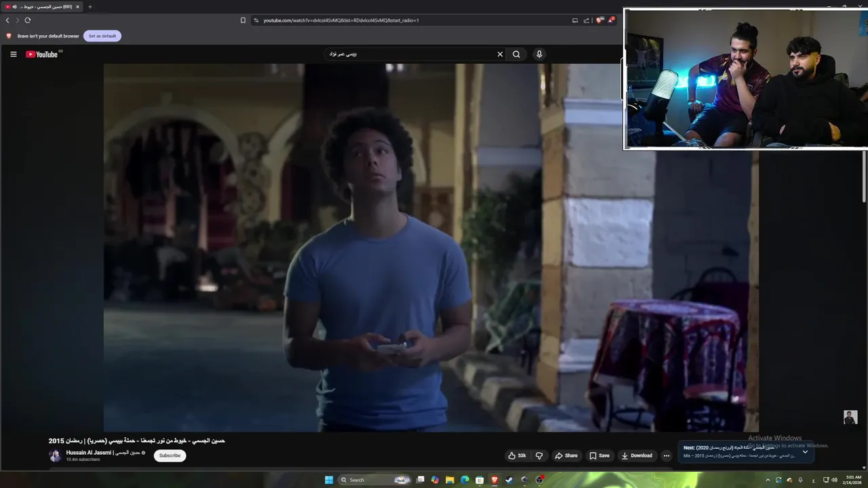Subscribe to Hussain Al Jassmi channel
This screenshot has width=868, height=488.
point(170,455)
